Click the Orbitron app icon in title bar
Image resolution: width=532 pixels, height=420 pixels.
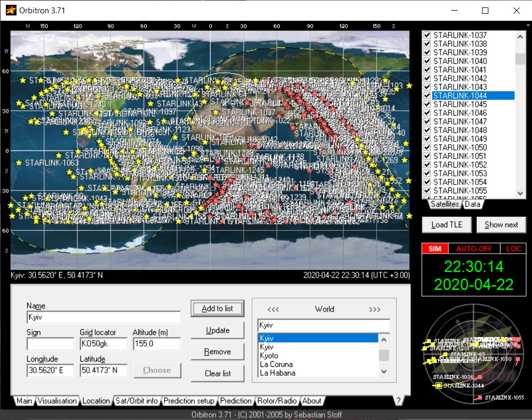[11, 10]
